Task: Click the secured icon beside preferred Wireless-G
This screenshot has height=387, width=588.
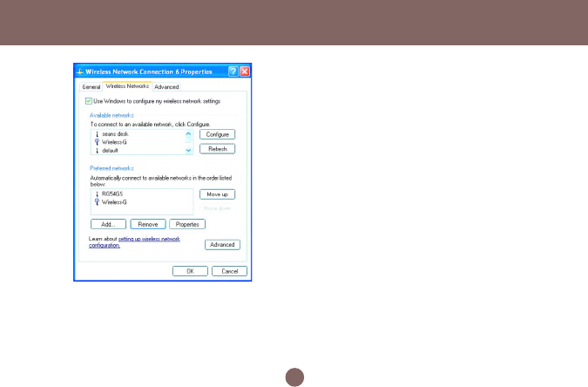Action: [97, 202]
